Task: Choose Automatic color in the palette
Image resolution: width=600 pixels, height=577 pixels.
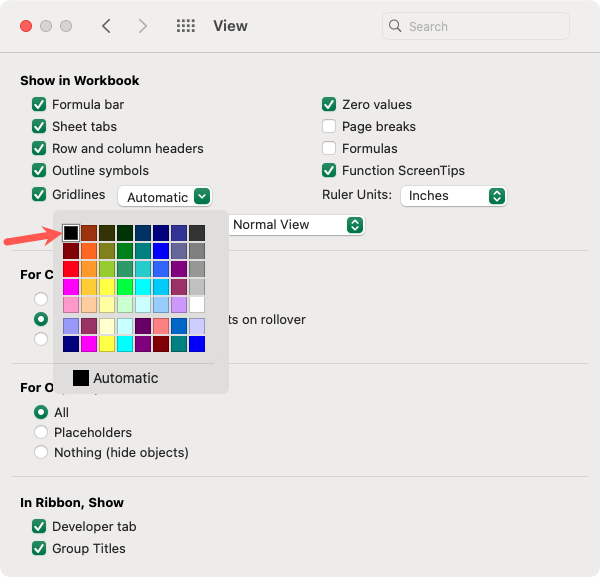Action: tap(115, 378)
